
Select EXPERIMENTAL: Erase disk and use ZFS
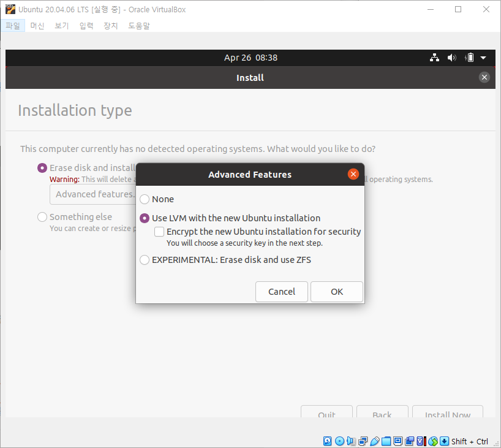tap(145, 260)
